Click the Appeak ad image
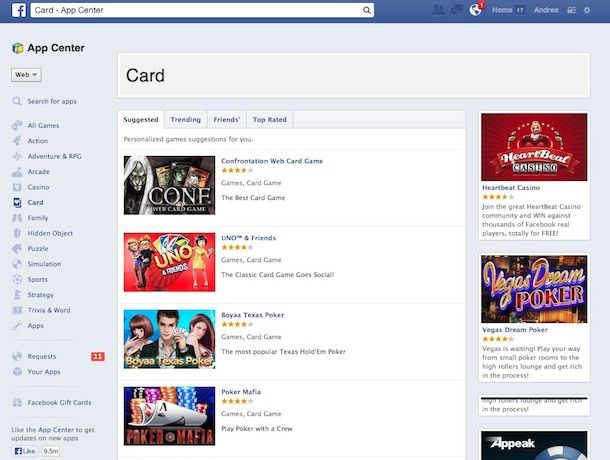This screenshot has height=460, width=610. click(x=534, y=445)
